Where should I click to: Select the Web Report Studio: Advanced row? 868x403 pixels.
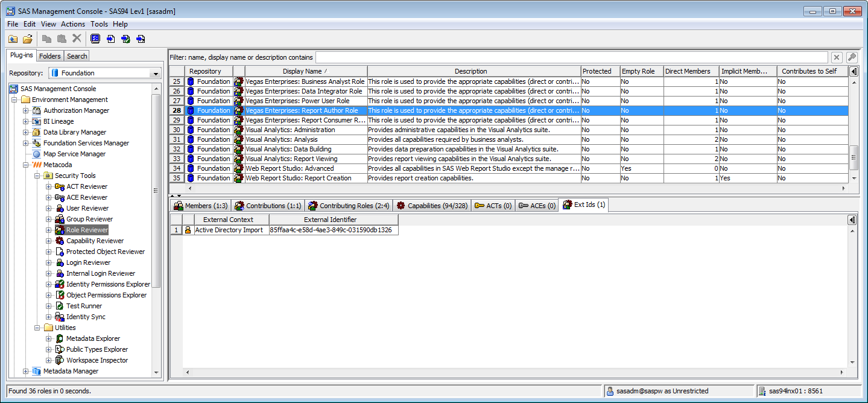(508, 168)
